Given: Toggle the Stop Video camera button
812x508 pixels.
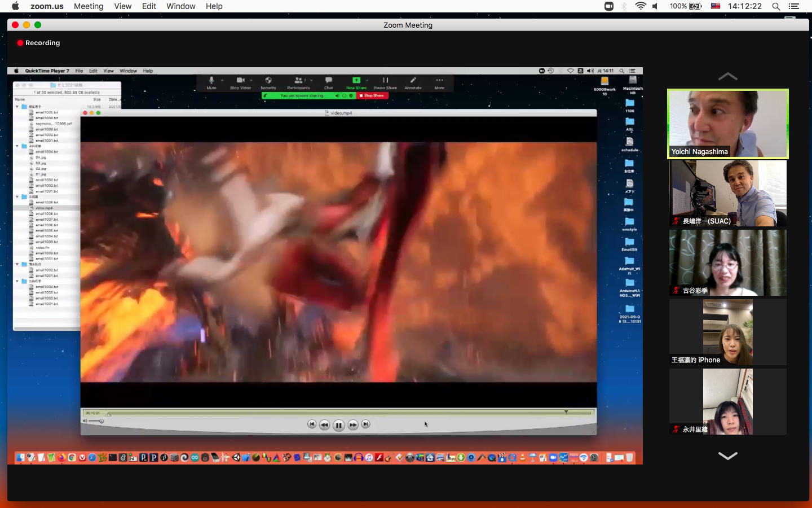Looking at the screenshot, I should [240, 81].
